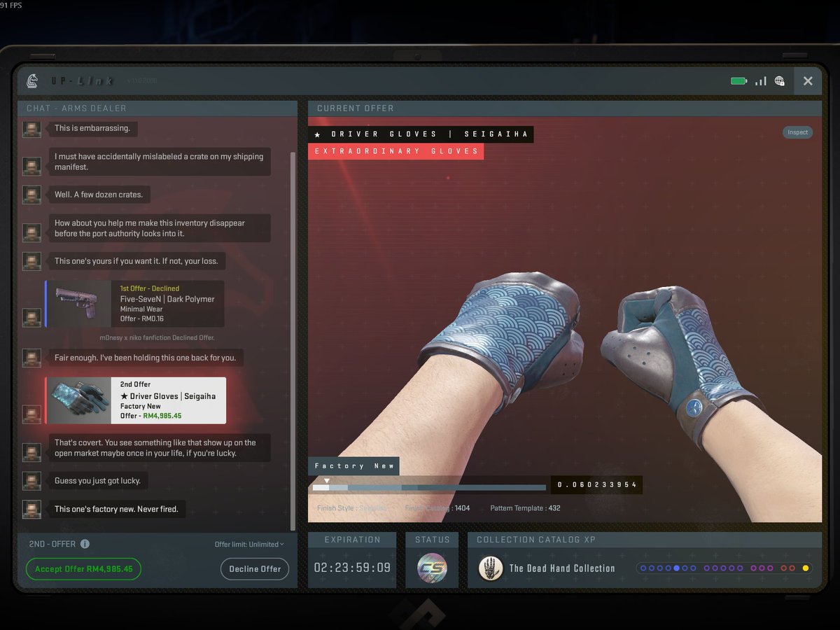This screenshot has height=630, width=840.
Task: Click the float value 0.060233954
Action: (x=596, y=485)
